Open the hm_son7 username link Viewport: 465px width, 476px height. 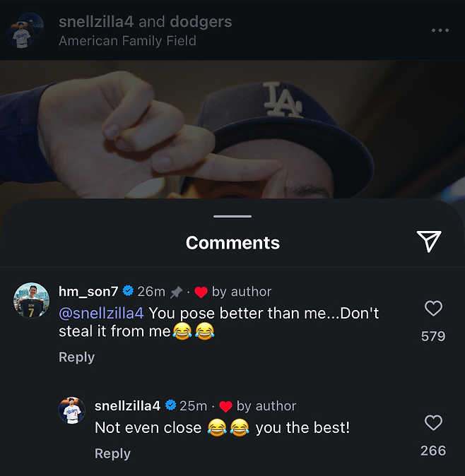click(88, 292)
